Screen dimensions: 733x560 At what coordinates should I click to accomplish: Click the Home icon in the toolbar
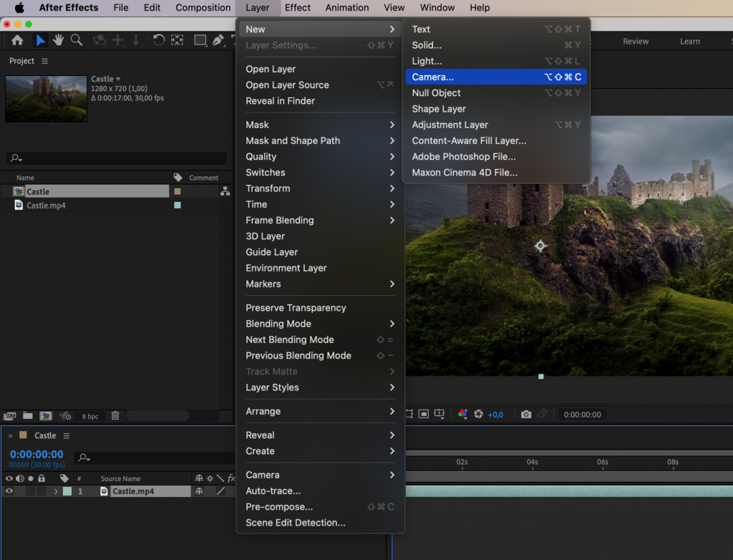[x=16, y=41]
